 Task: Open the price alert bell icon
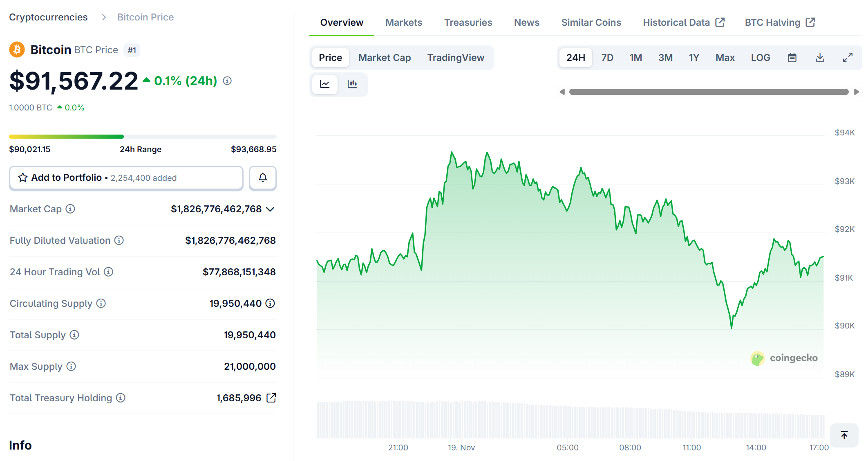[262, 178]
